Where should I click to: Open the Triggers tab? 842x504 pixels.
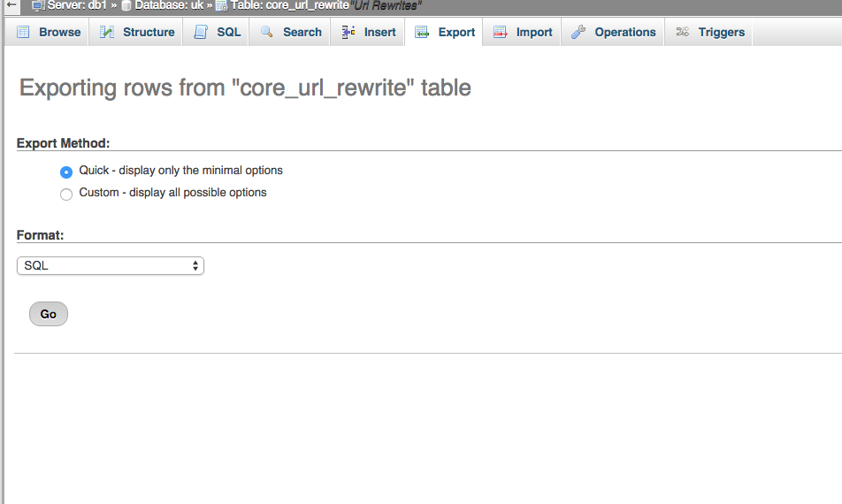708,32
